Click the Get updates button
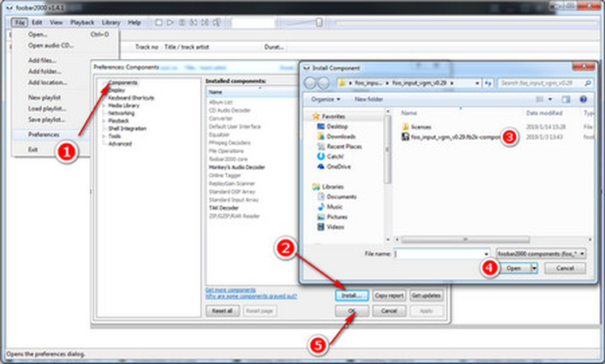The image size is (605, 364). [x=426, y=295]
